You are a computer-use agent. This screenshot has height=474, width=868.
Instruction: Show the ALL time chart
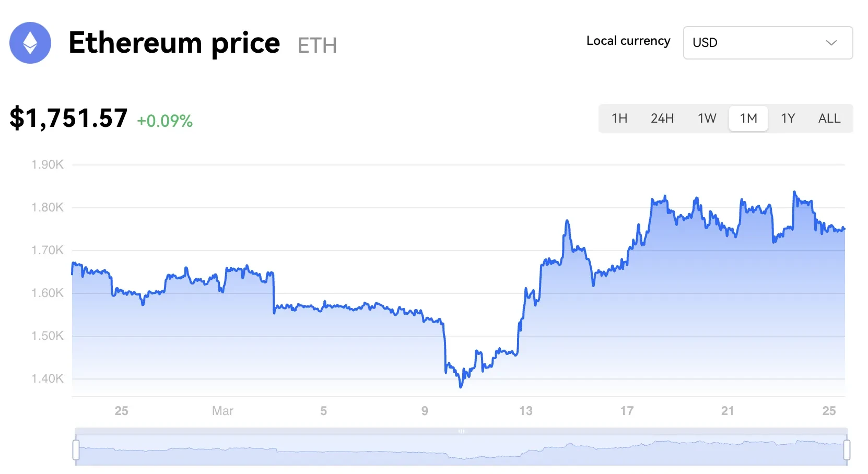(x=829, y=118)
